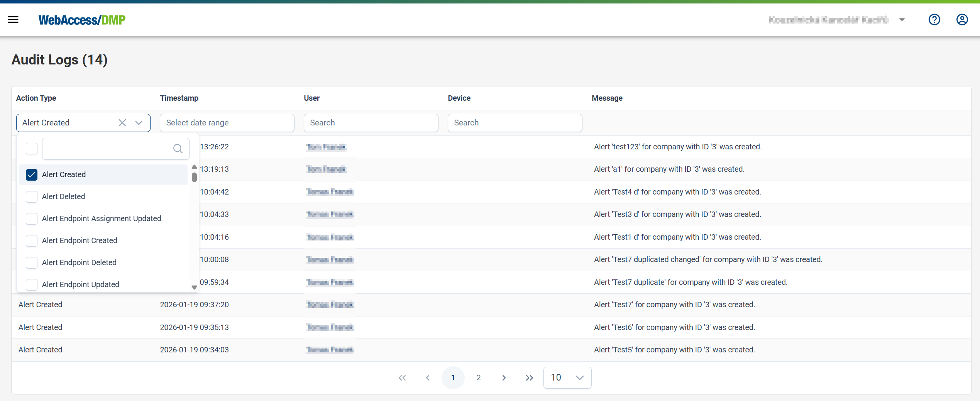Expand the Action Type dropdown chevron

pyautogui.click(x=139, y=123)
